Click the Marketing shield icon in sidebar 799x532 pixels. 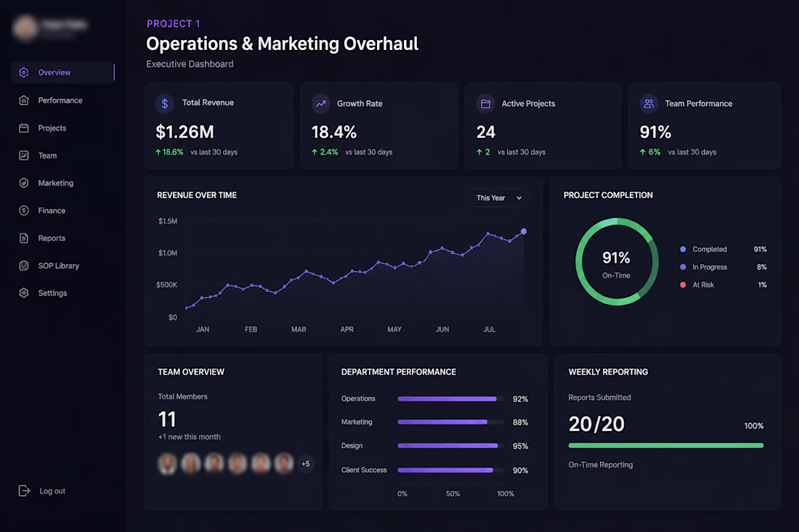[24, 183]
